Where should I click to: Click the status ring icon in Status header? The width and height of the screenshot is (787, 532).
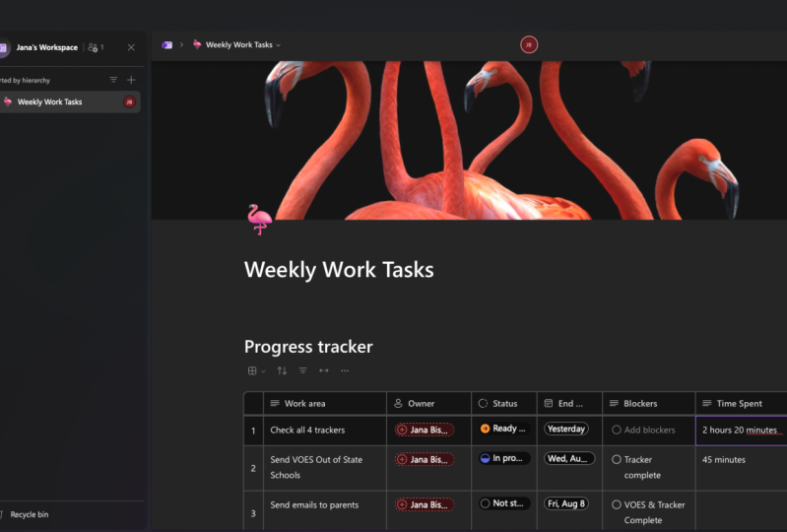483,404
